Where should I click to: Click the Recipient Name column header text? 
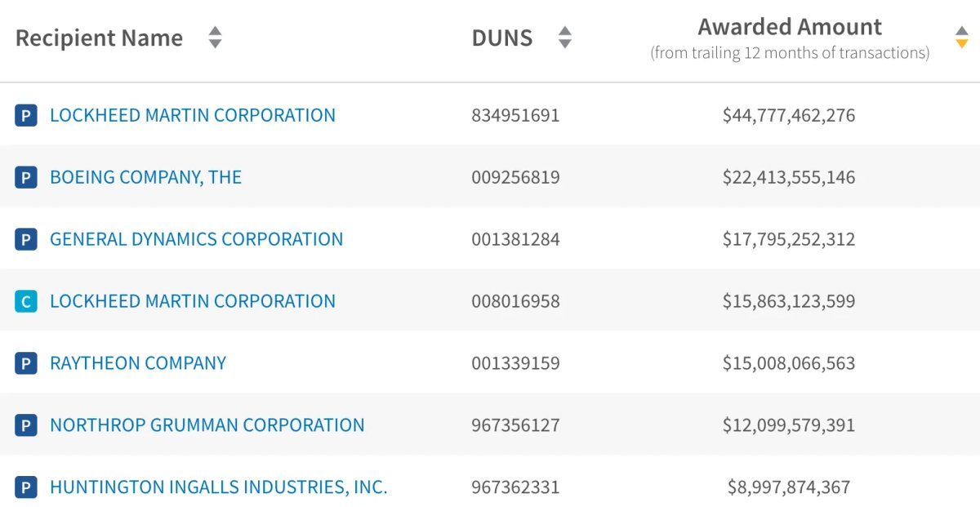(x=99, y=38)
